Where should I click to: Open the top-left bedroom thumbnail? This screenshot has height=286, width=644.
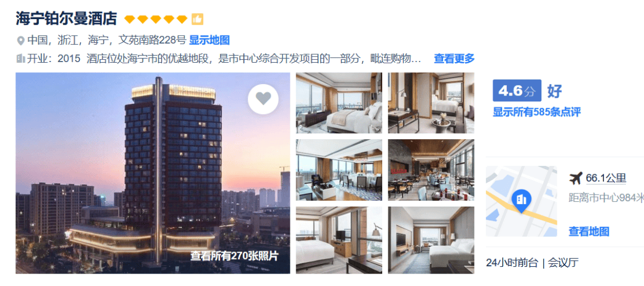pyautogui.click(x=339, y=103)
